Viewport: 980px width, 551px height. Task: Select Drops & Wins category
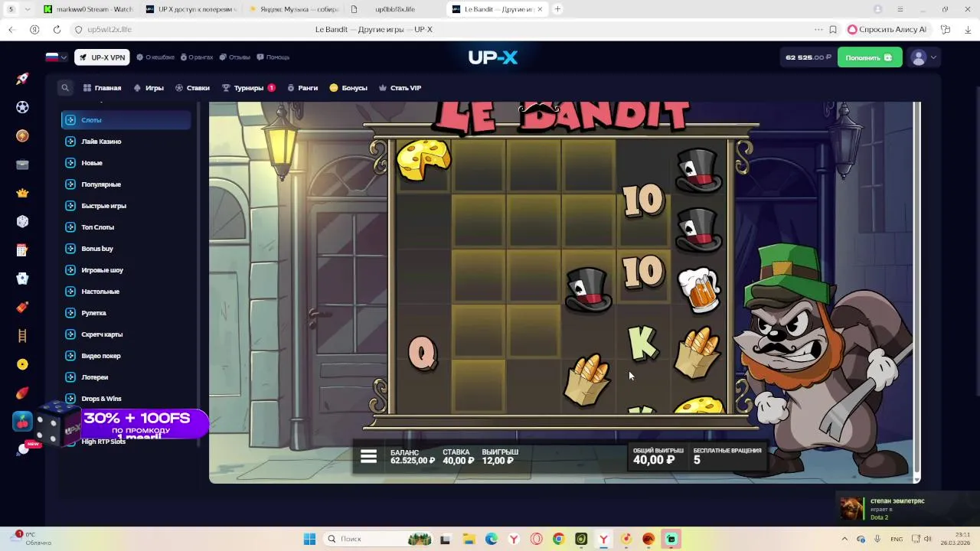(126, 399)
